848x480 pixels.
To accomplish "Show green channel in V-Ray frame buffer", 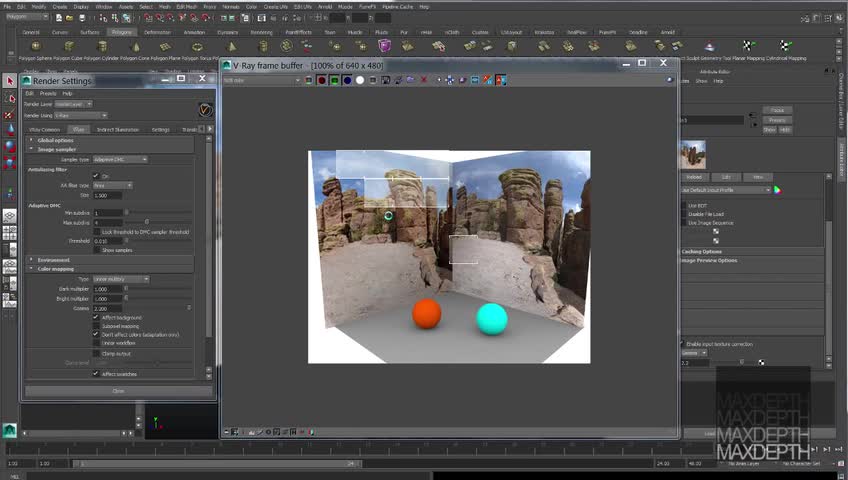I will tap(334, 80).
